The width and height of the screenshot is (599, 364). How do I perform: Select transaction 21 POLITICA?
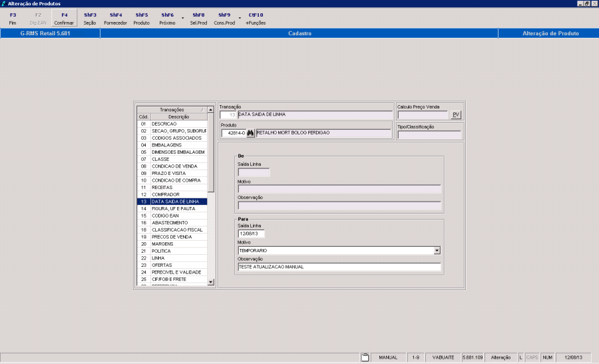click(172, 251)
